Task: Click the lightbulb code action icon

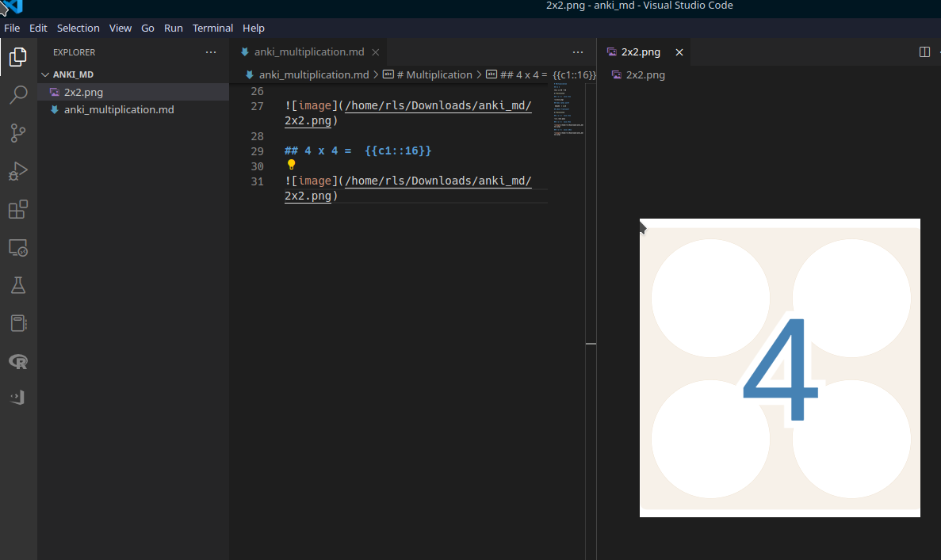Action: pyautogui.click(x=291, y=164)
